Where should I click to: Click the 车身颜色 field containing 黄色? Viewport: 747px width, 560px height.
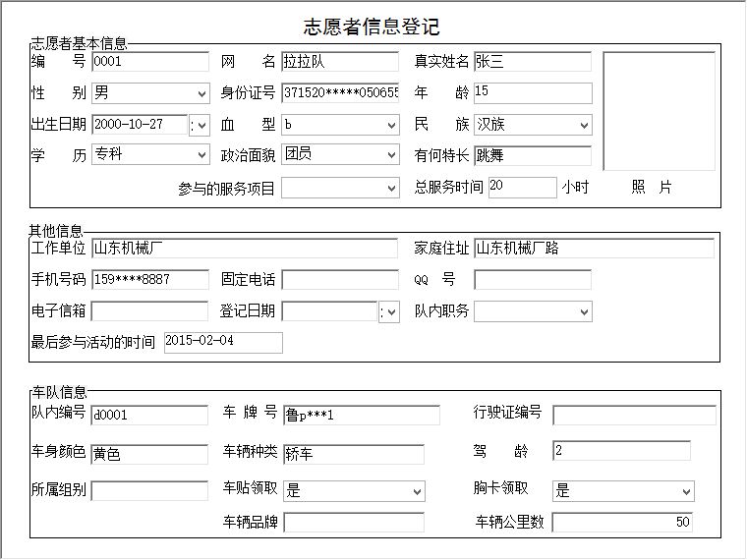(149, 454)
